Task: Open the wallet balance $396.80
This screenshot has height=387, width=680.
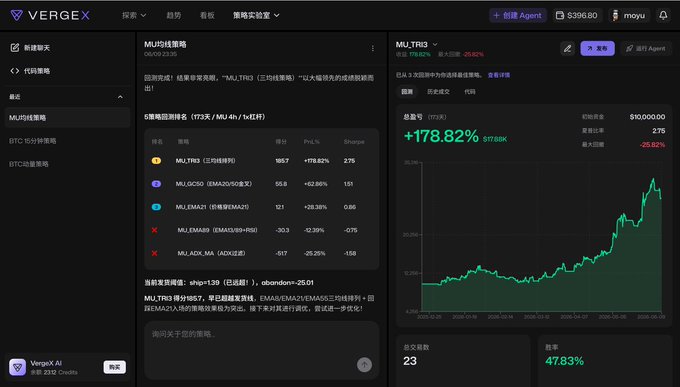Action: coord(577,15)
